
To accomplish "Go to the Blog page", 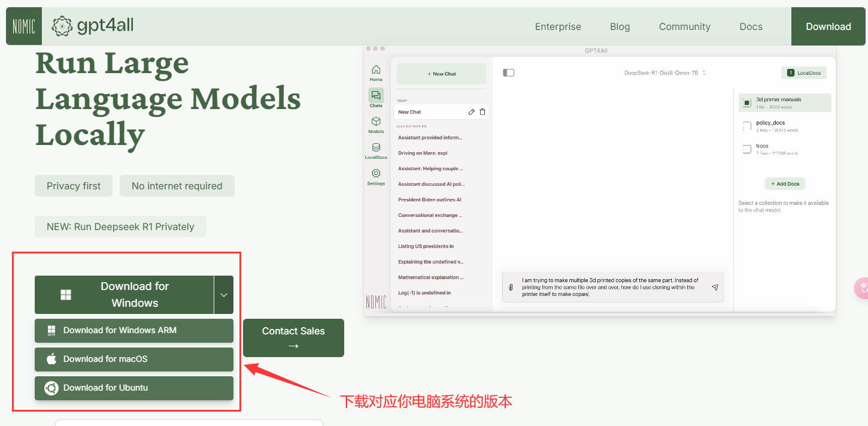I will coord(620,26).
